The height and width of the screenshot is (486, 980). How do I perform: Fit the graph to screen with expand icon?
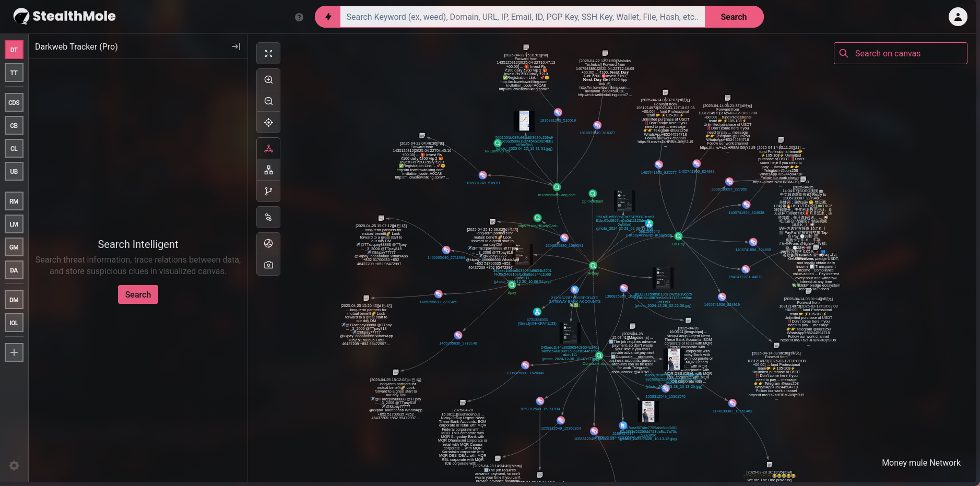[x=268, y=53]
